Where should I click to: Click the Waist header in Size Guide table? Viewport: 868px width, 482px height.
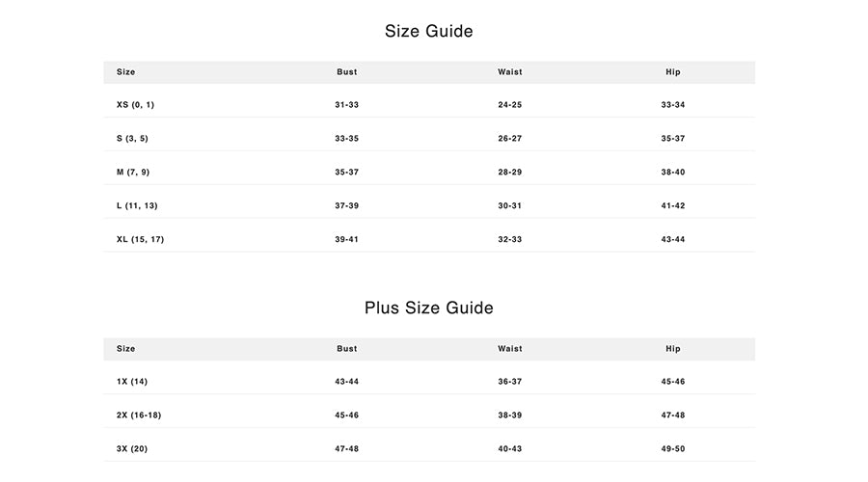pyautogui.click(x=509, y=72)
